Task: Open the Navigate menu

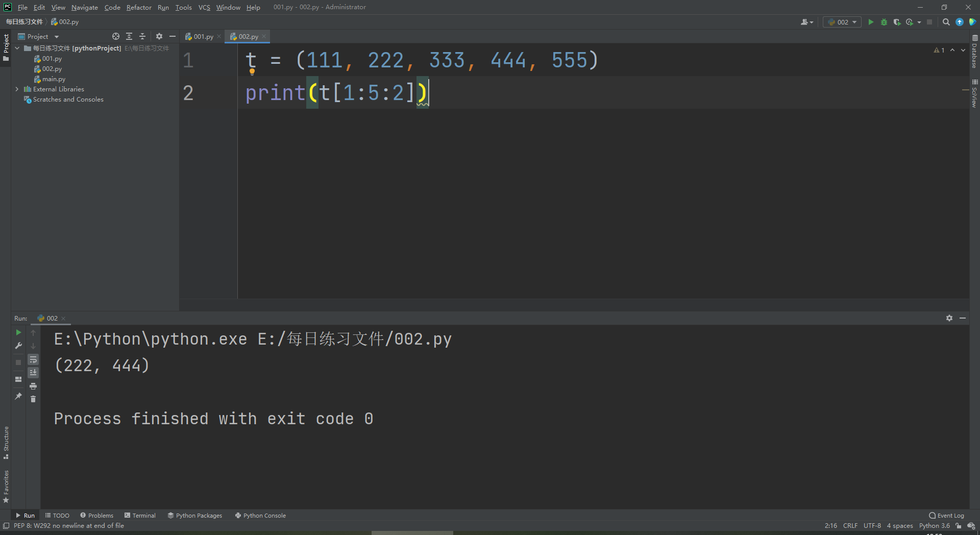Action: coord(85,7)
